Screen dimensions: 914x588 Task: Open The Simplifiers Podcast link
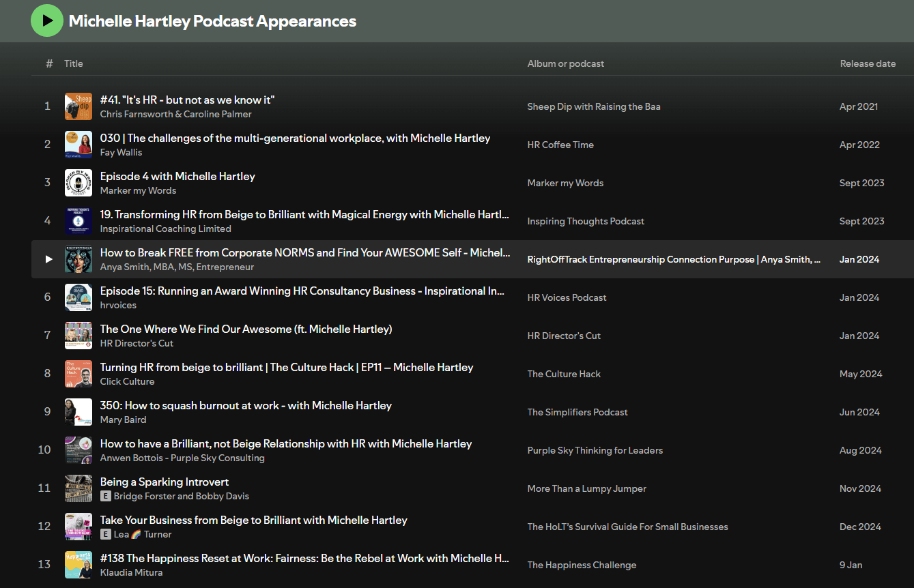577,412
